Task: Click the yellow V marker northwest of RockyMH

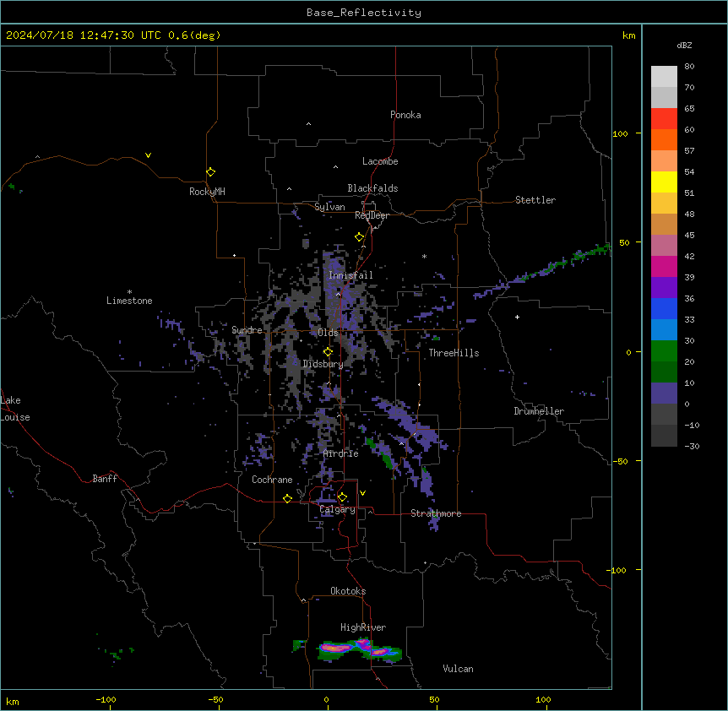Action: pyautogui.click(x=148, y=155)
